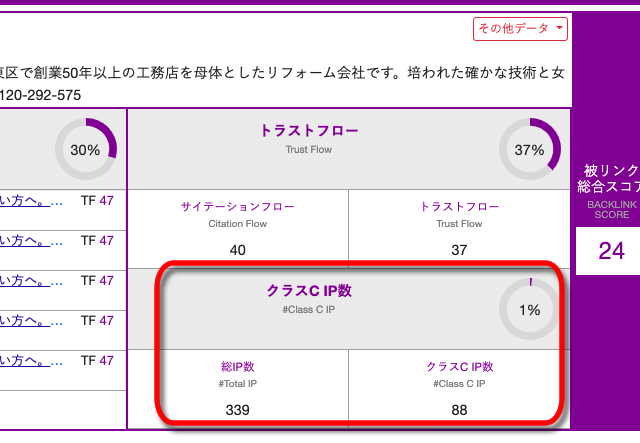The width and height of the screenshot is (640, 443).
Task: Click the 37% Trust Flow donut chart
Action: 529,150
